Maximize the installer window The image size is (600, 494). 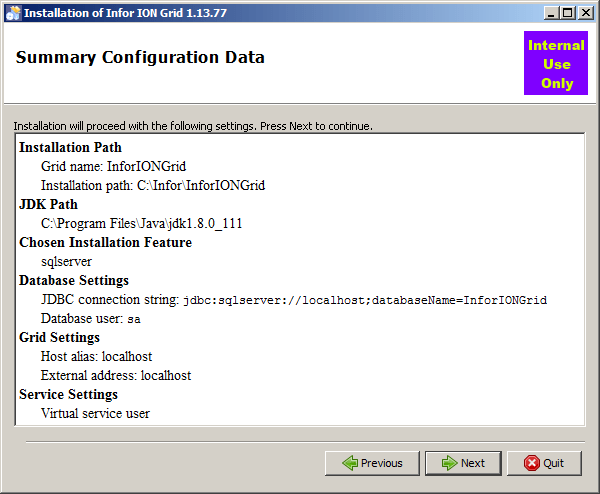[568, 13]
